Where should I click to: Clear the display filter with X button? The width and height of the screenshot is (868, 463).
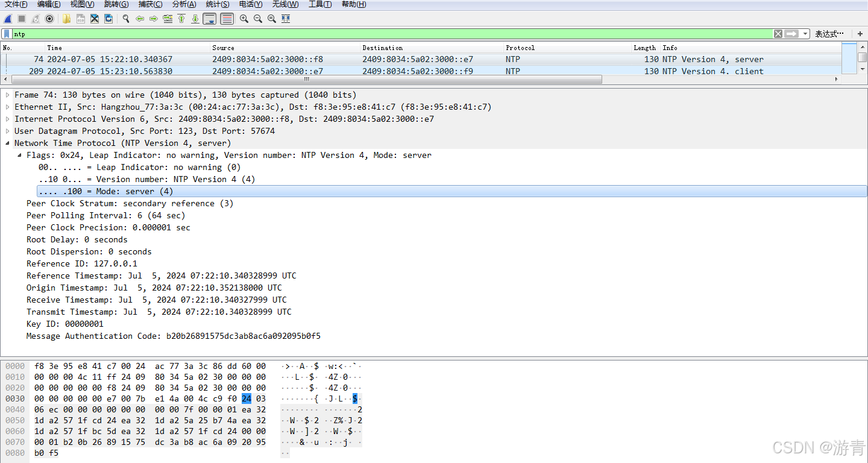(x=778, y=34)
